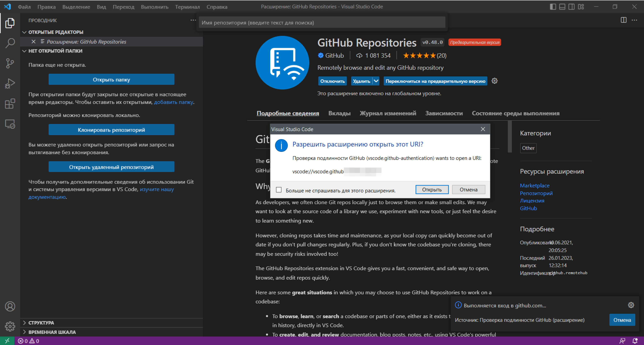Viewport: 644px width, 345px height.
Task: Check 'Больше не спрашивать для этого расширения'
Action: 279,190
